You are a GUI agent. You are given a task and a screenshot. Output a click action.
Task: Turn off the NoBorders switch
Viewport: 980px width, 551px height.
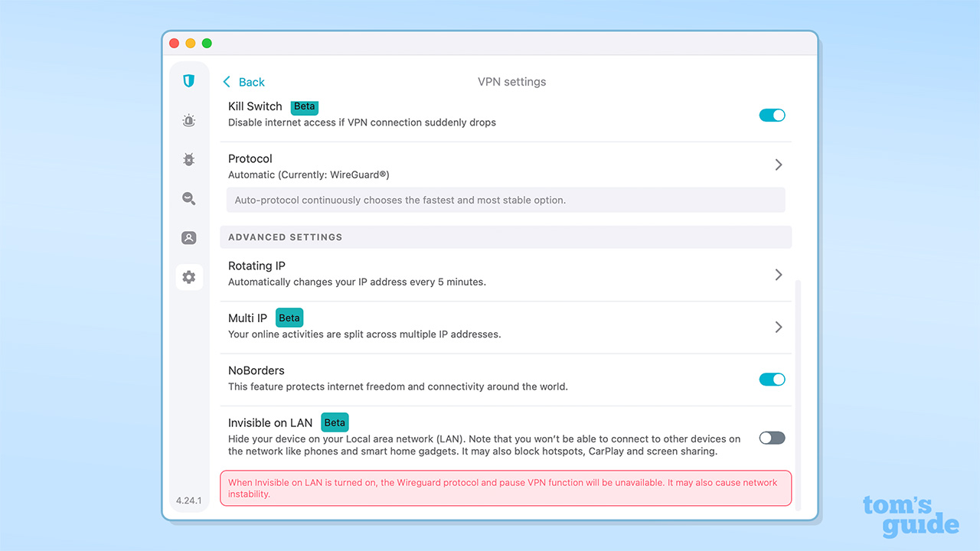pyautogui.click(x=772, y=379)
